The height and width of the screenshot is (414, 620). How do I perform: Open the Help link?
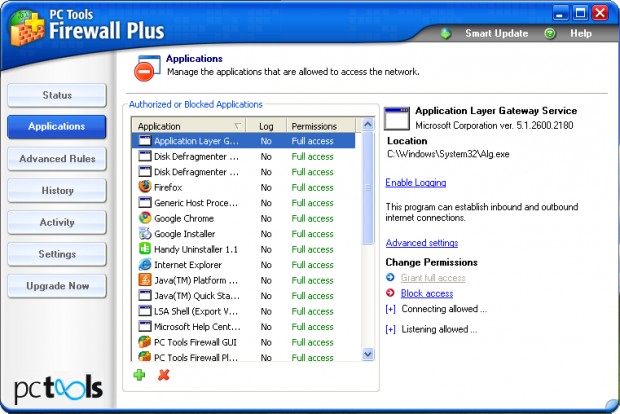click(581, 34)
